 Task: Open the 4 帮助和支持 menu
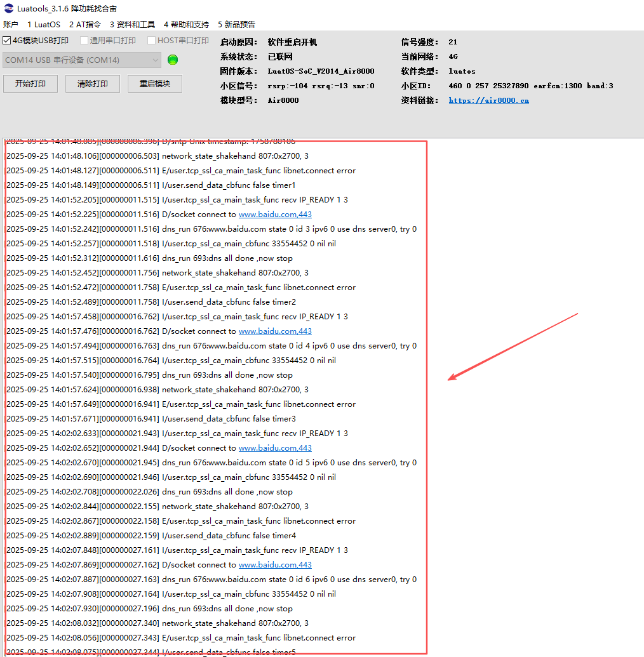pyautogui.click(x=186, y=24)
